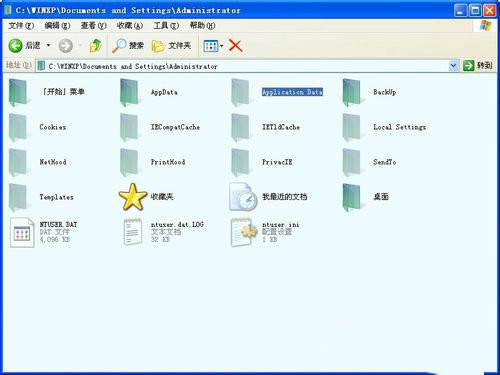This screenshot has width=500, height=375.
Task: Open the Views layout button
Action: (210, 46)
